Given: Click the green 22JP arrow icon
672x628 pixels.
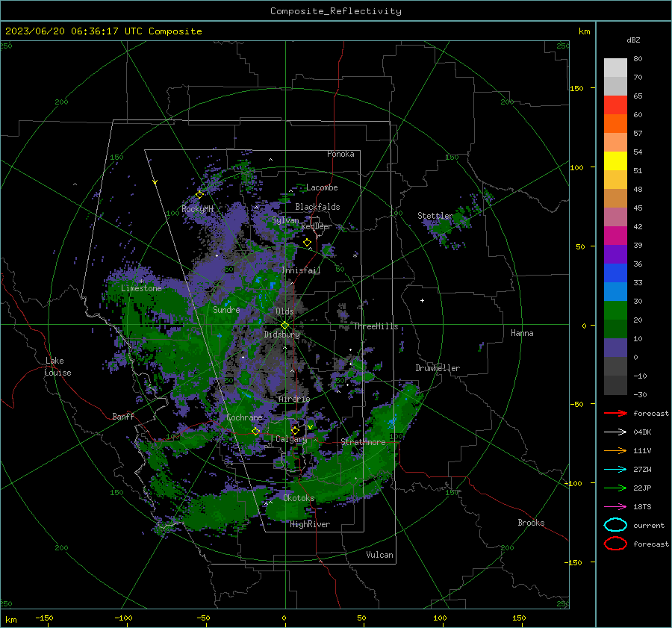Looking at the screenshot, I should point(615,488).
